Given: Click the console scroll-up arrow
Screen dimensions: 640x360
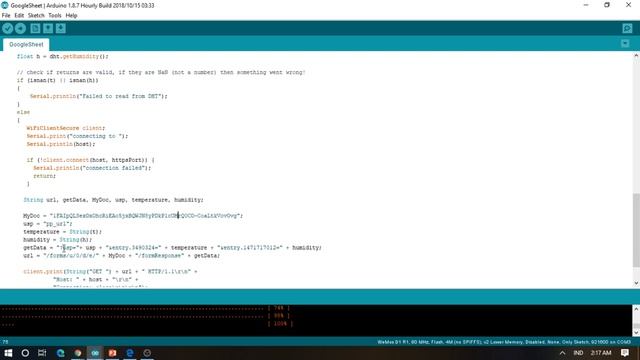Looking at the screenshot, I should (x=636, y=309).
